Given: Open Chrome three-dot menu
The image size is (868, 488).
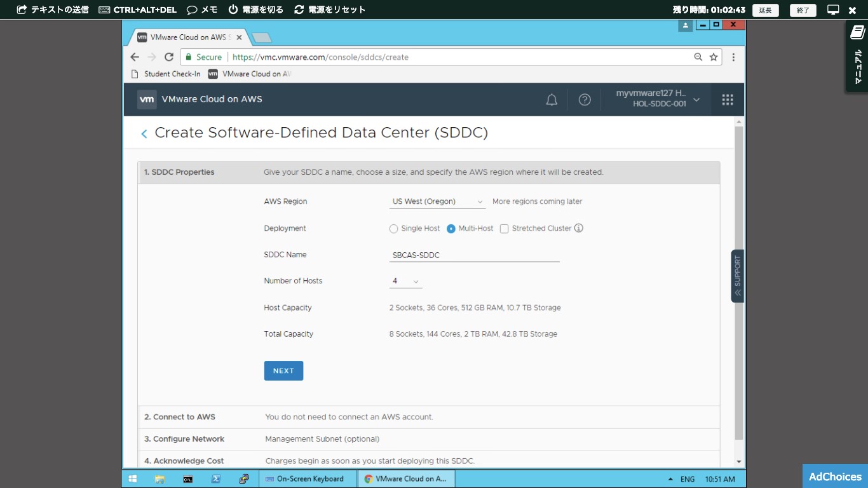Looking at the screenshot, I should click(733, 57).
